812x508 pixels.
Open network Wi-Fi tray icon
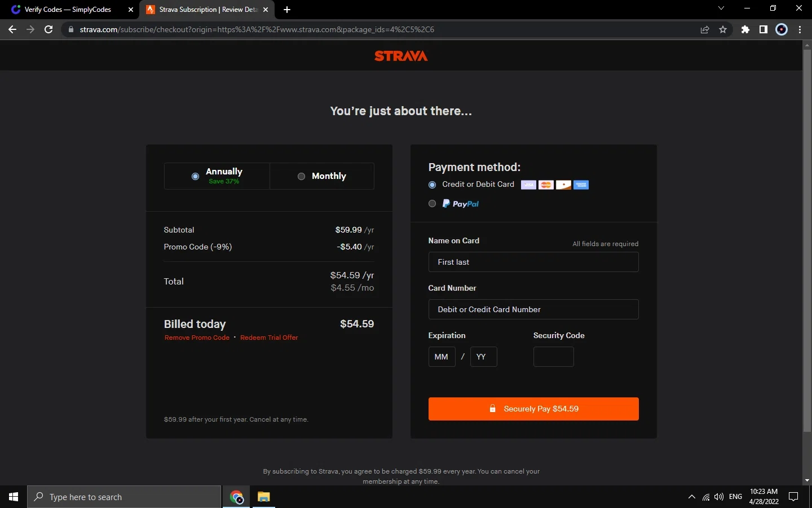tap(706, 497)
